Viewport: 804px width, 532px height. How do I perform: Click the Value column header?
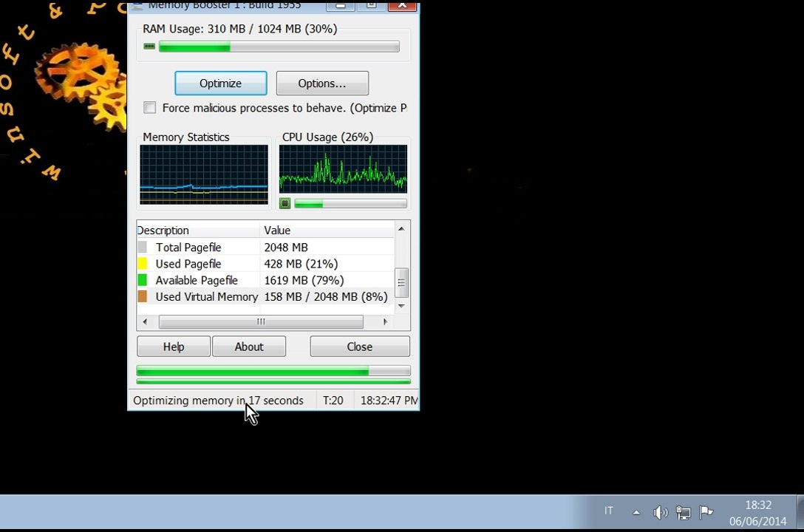pos(327,230)
